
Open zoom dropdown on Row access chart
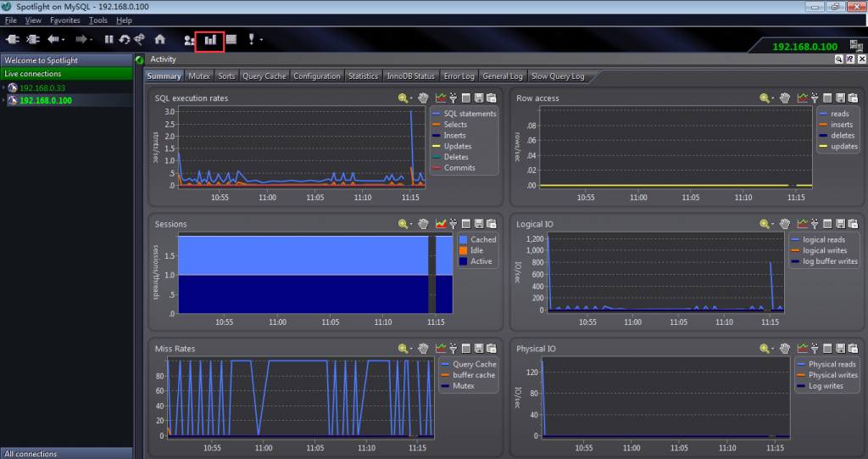click(773, 98)
